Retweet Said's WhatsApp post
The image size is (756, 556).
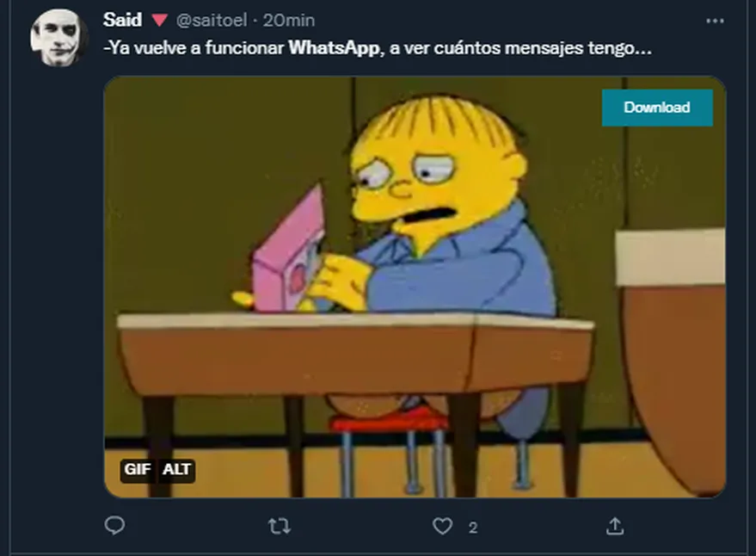click(x=280, y=526)
